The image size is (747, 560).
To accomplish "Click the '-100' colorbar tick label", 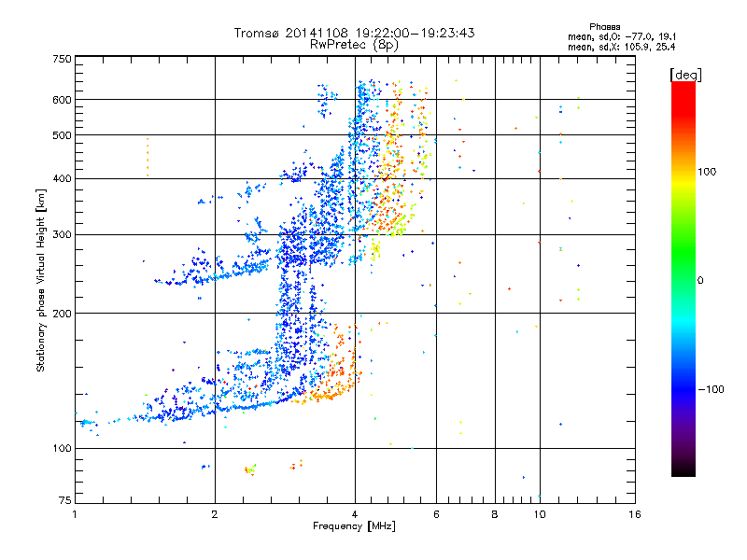I will point(711,389).
